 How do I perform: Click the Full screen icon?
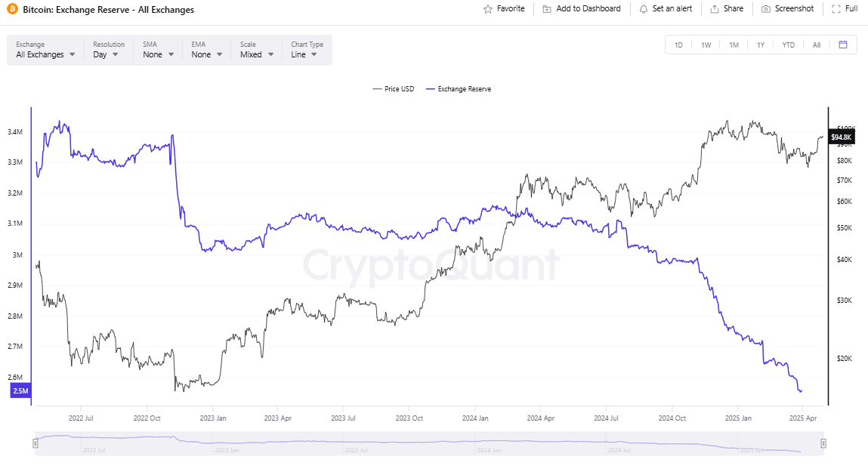point(836,9)
